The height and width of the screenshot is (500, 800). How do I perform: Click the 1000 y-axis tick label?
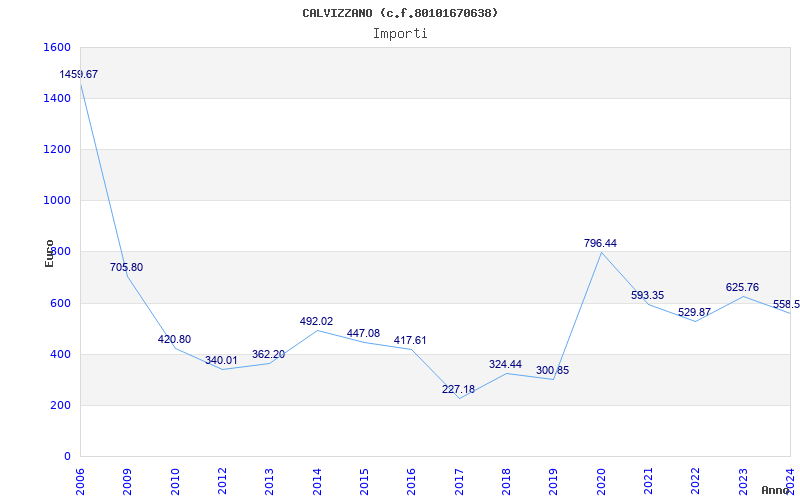coord(57,201)
